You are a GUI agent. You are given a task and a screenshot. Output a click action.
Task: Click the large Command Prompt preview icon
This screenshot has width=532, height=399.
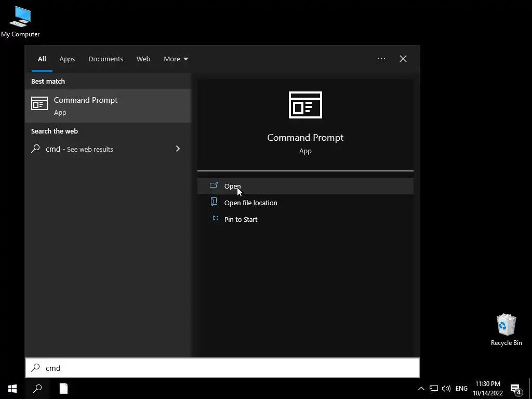[305, 105]
